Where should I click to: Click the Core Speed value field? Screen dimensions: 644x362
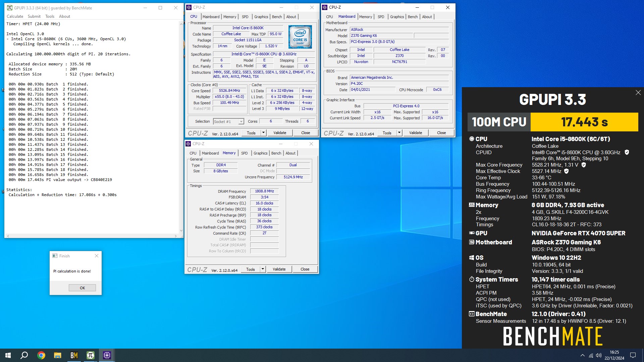(229, 90)
